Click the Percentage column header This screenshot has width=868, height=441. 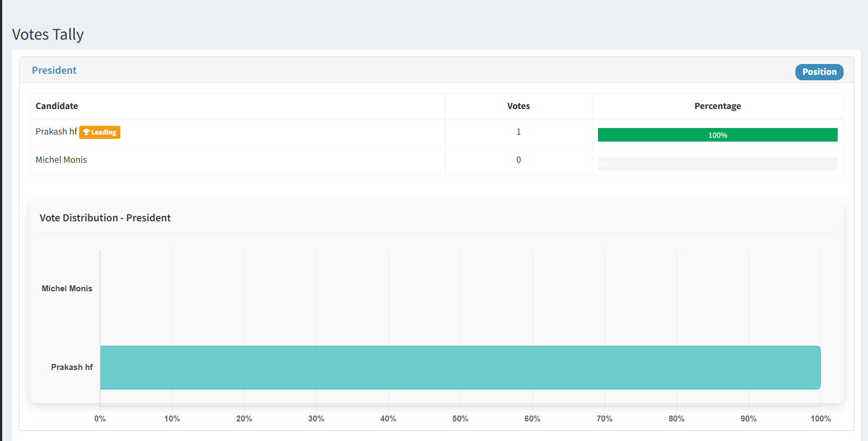point(717,106)
